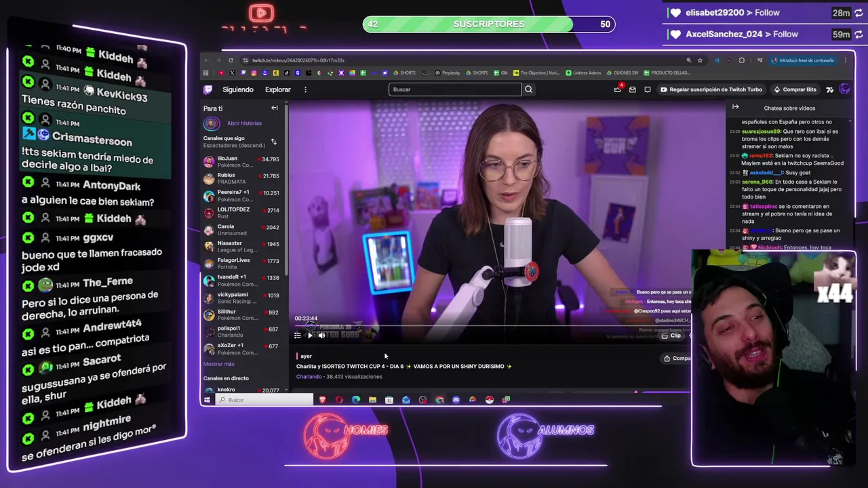Screen dimensions: 868x488
Task: Click the browser reload button
Action: point(231,60)
